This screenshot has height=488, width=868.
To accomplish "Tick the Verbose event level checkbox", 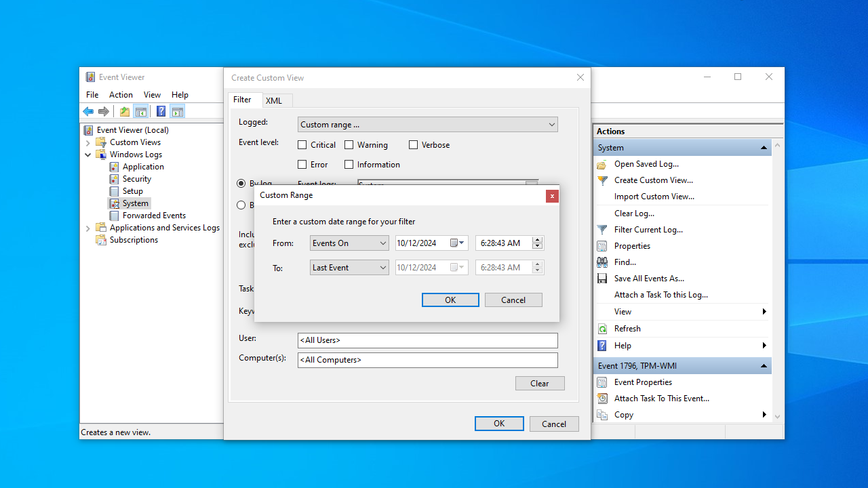I will pos(413,145).
